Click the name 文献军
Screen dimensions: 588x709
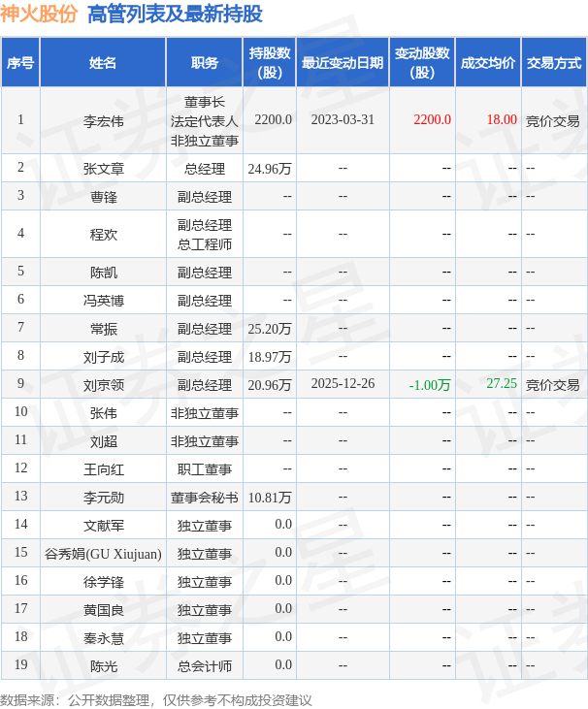pos(103,526)
